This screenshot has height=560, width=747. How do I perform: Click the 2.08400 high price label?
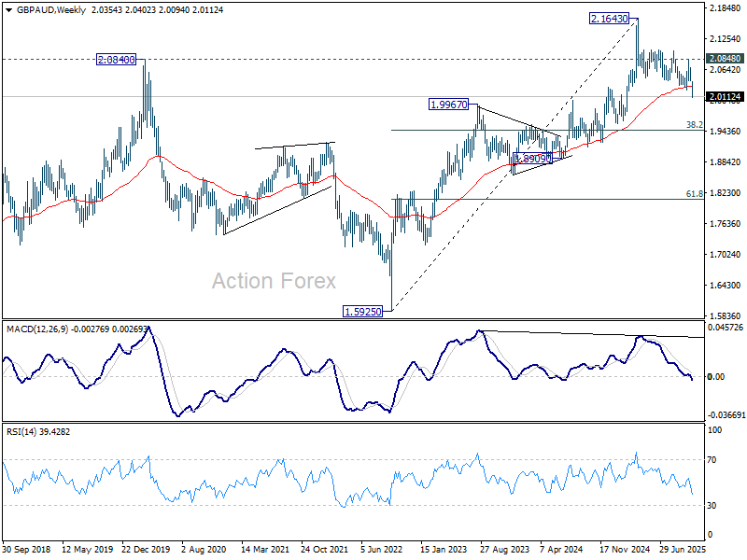[x=117, y=59]
